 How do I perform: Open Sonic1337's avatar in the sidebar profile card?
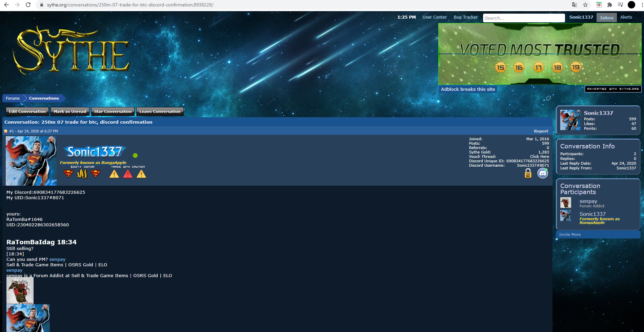click(570, 120)
